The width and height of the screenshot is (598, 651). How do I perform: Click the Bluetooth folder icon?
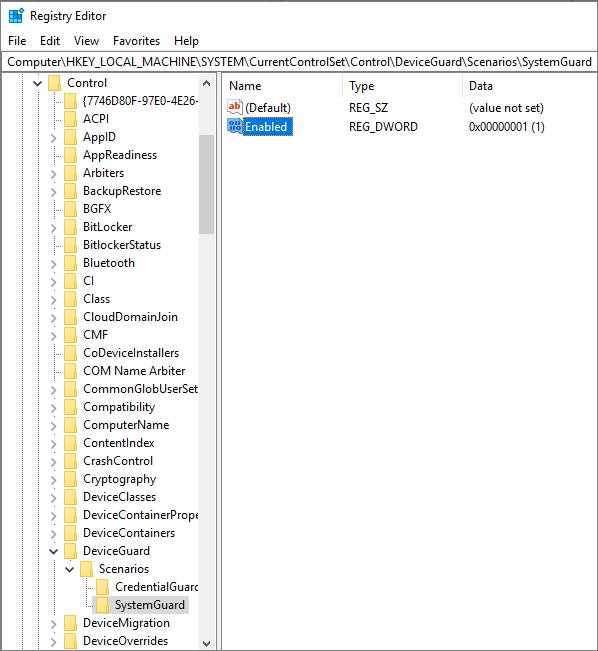pos(70,263)
